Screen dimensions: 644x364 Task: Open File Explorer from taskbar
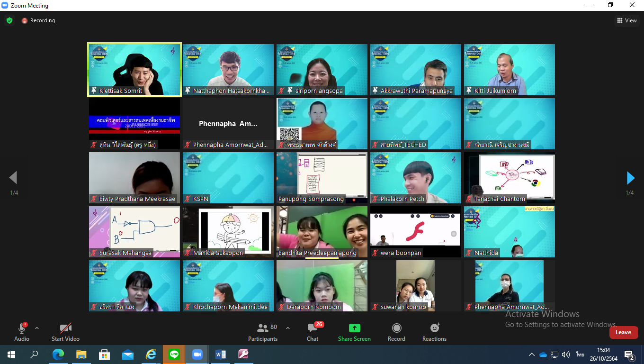tap(81, 355)
